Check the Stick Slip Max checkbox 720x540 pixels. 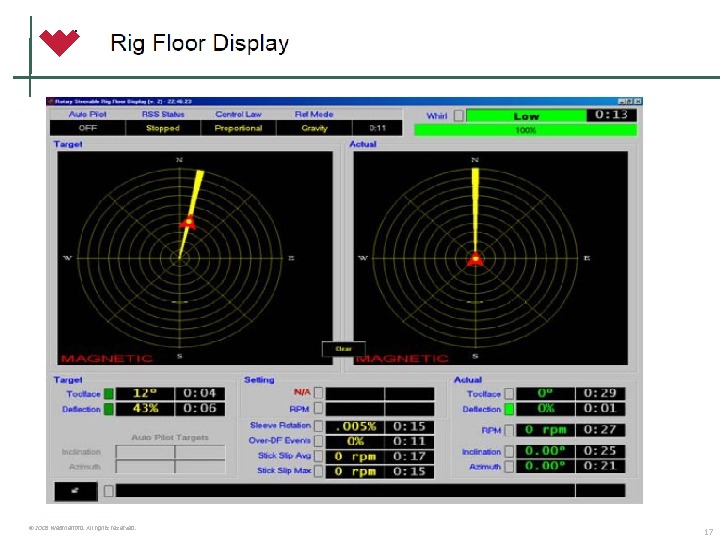(x=318, y=471)
